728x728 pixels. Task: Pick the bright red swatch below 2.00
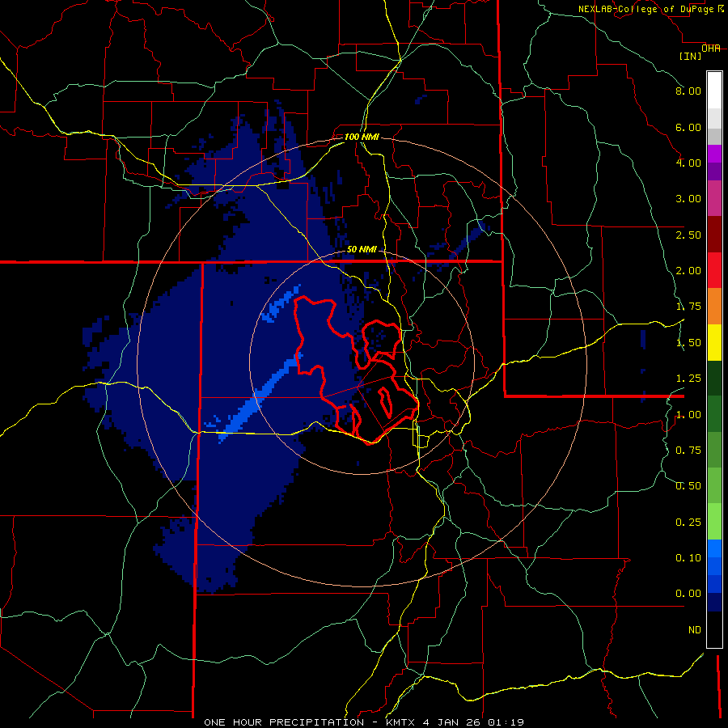[x=714, y=270]
